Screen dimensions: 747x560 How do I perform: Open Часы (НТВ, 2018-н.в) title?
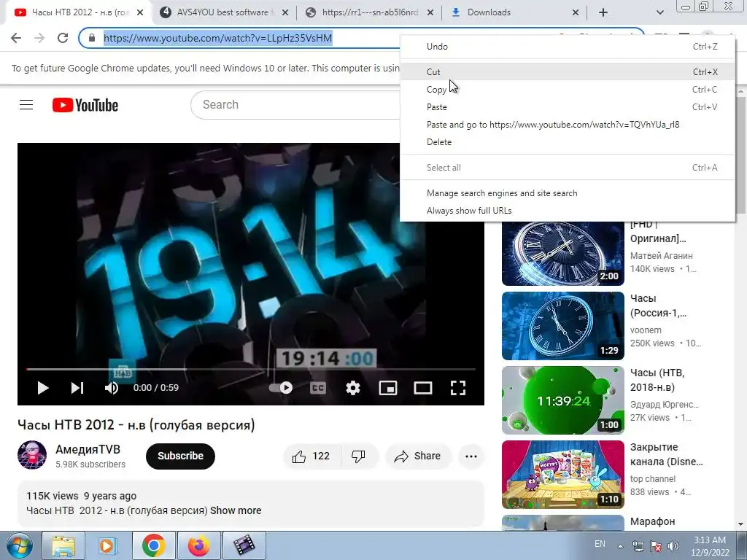(x=658, y=380)
